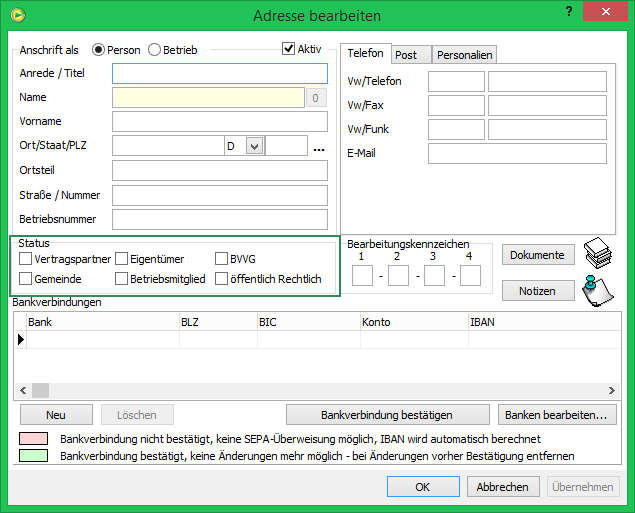The height and width of the screenshot is (513, 635).
Task: Open the Personalien tab
Action: [x=464, y=55]
